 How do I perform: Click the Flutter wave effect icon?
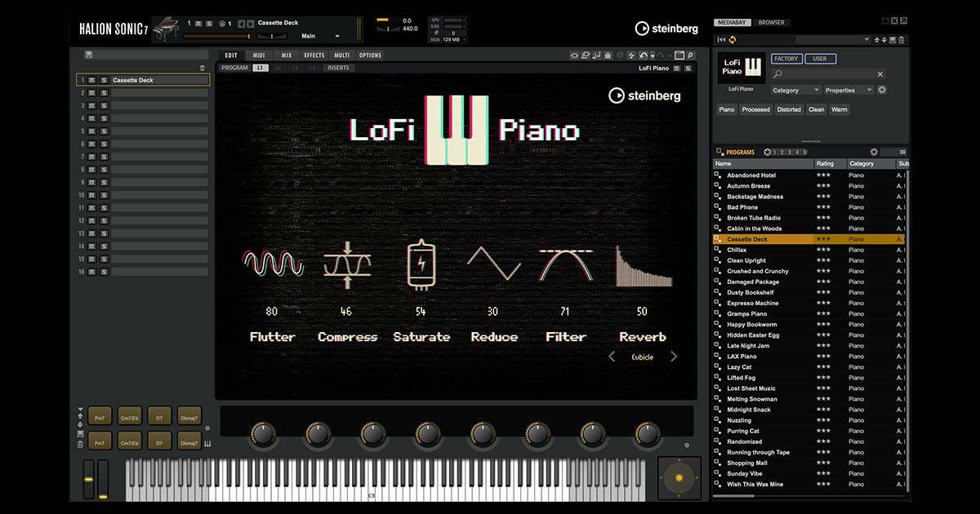273,264
